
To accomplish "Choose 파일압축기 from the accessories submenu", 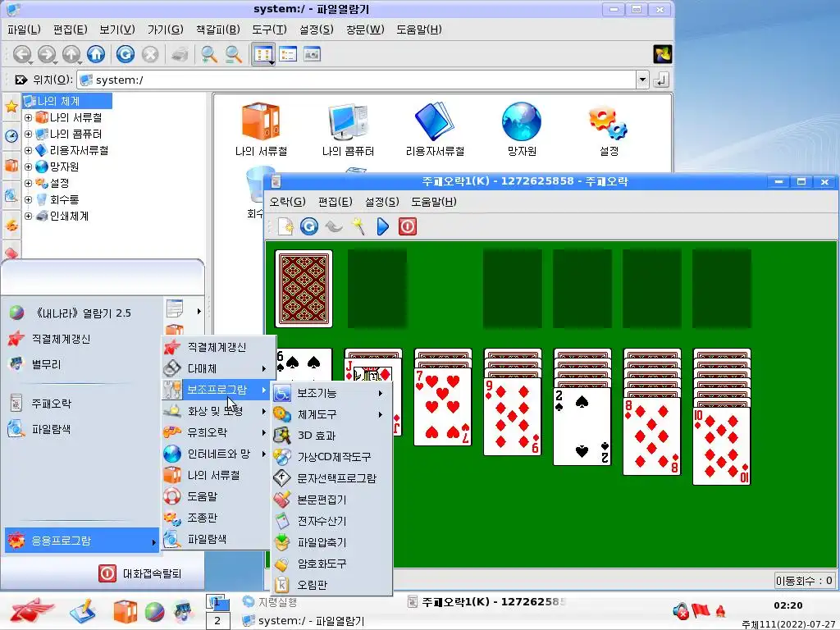I will tap(331, 542).
